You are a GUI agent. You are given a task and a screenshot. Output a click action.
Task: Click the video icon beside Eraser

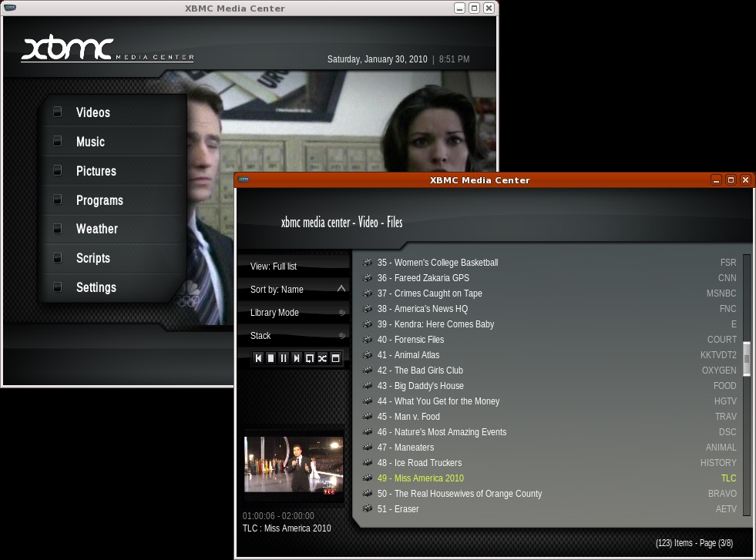click(x=368, y=509)
